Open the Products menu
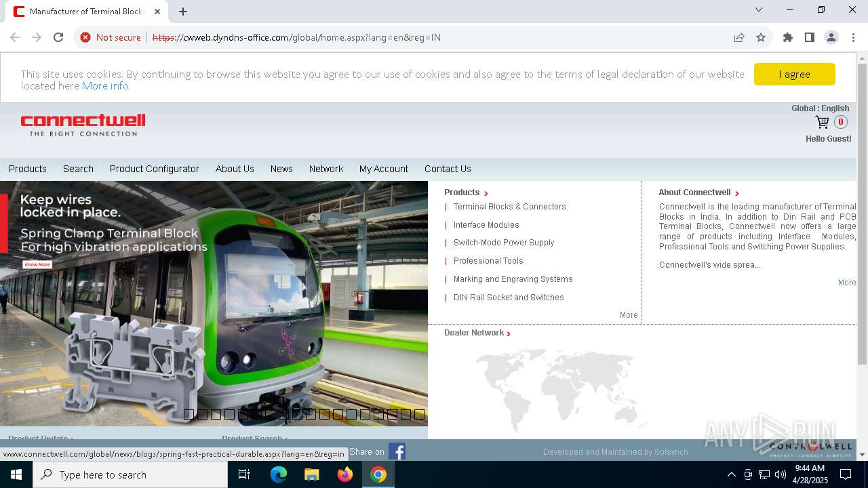The image size is (868, 488). coord(28,169)
